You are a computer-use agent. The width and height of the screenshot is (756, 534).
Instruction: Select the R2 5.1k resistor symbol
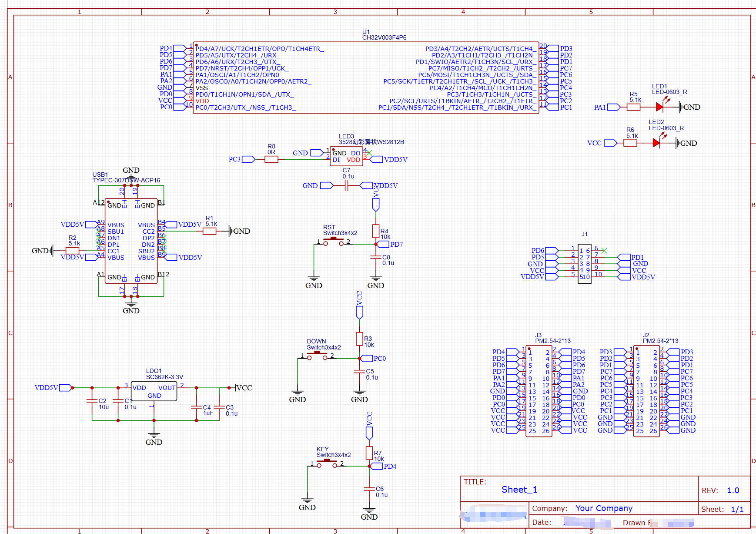tap(72, 251)
